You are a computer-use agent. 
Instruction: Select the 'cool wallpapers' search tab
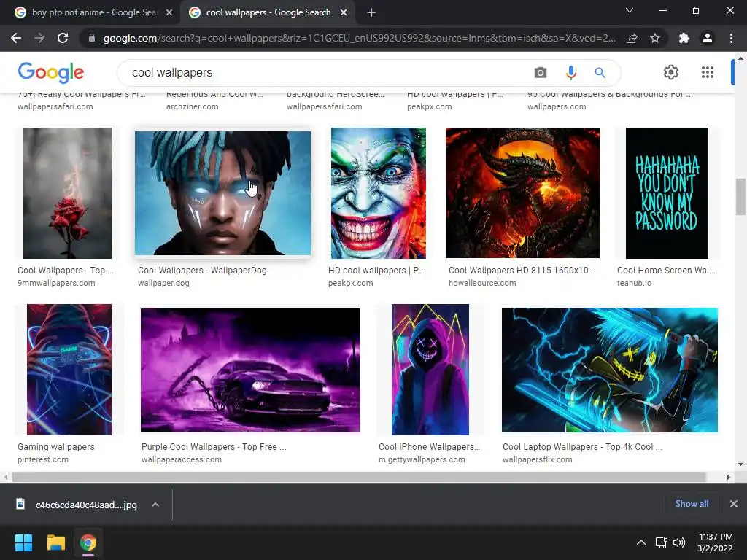[x=267, y=12]
